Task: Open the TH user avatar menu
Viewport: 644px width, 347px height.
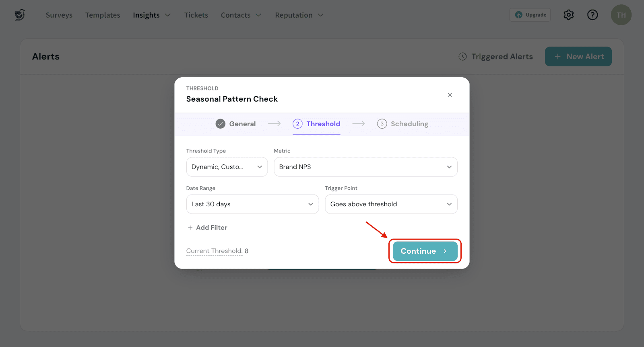Action: click(621, 15)
